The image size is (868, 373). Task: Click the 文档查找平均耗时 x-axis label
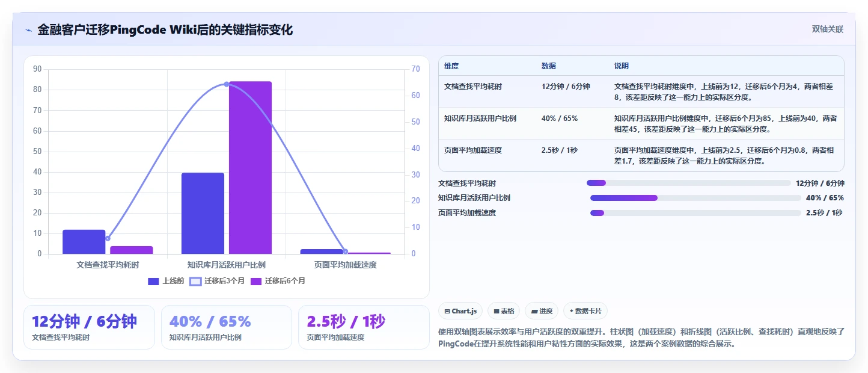point(108,265)
